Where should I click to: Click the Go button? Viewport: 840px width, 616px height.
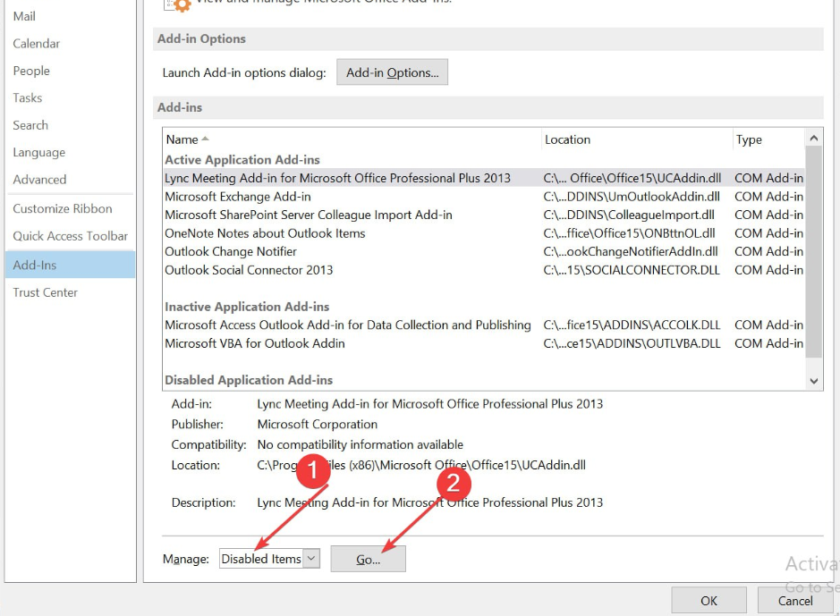pos(368,558)
